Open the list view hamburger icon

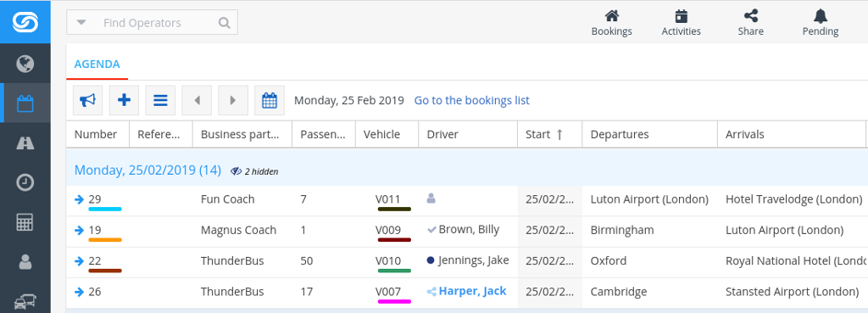click(160, 100)
